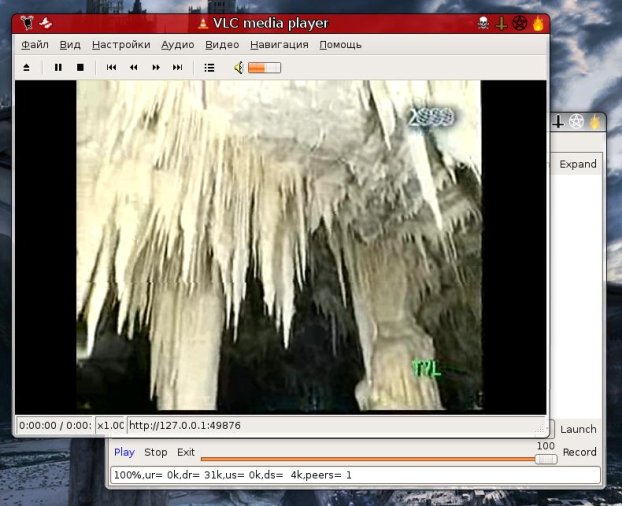Image resolution: width=622 pixels, height=506 pixels.
Task: Click flame icon in background window titlebar
Action: pyautogui.click(x=594, y=122)
